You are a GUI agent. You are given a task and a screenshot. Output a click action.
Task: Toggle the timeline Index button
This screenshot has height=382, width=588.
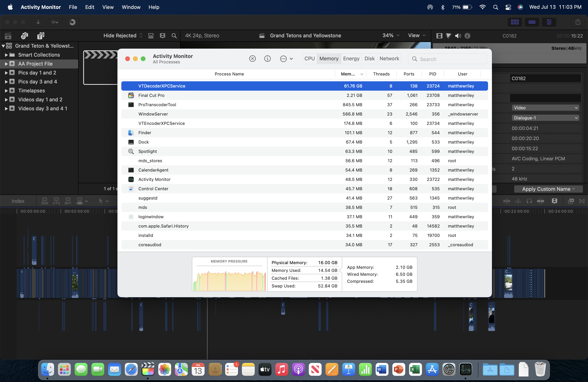pos(18,201)
